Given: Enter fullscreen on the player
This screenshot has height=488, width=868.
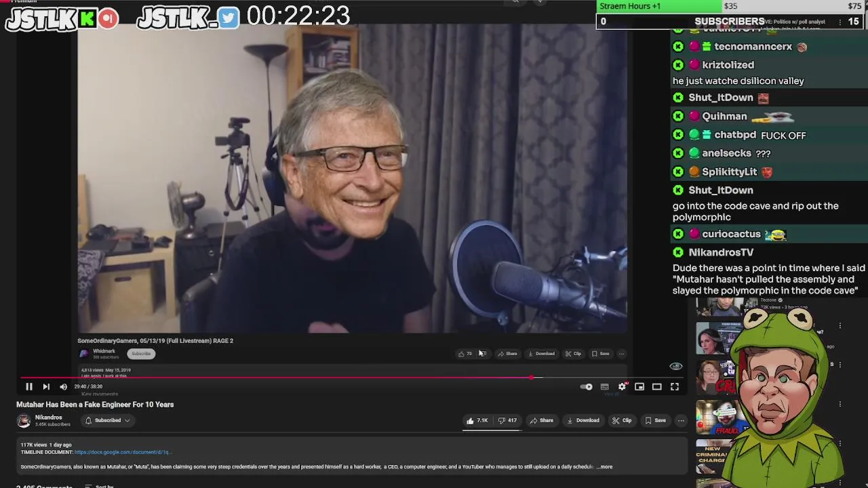Looking at the screenshot, I should (675, 386).
